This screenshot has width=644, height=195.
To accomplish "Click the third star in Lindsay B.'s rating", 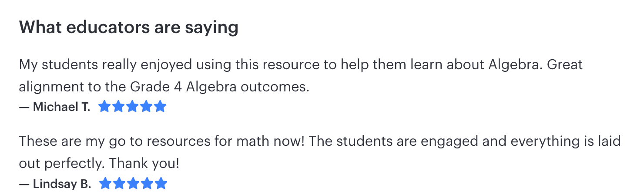I will pyautogui.click(x=133, y=184).
